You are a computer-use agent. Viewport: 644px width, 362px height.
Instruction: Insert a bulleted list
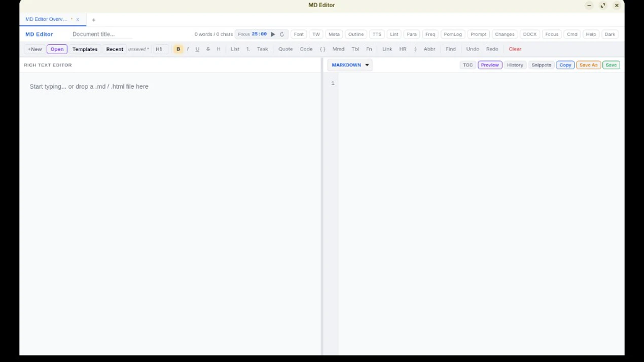click(235, 49)
